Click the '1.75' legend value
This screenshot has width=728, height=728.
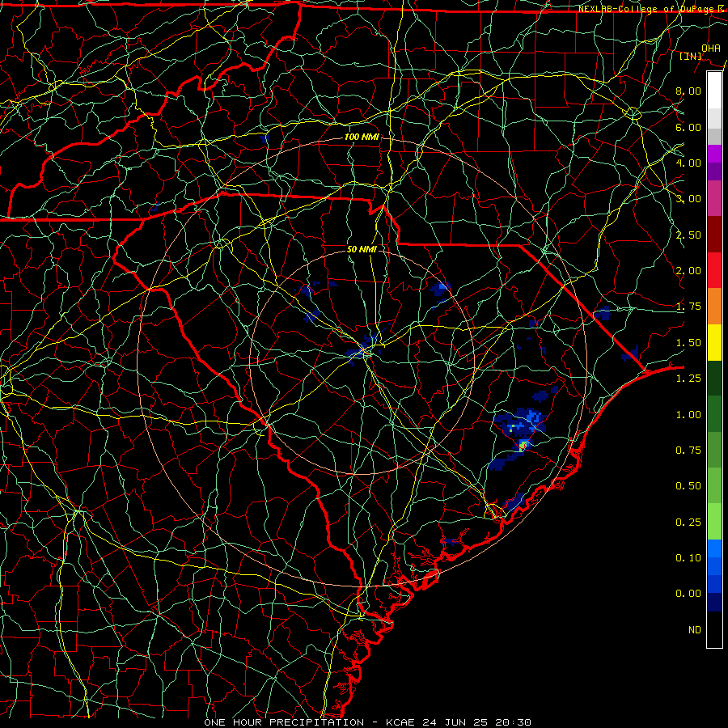pos(688,307)
